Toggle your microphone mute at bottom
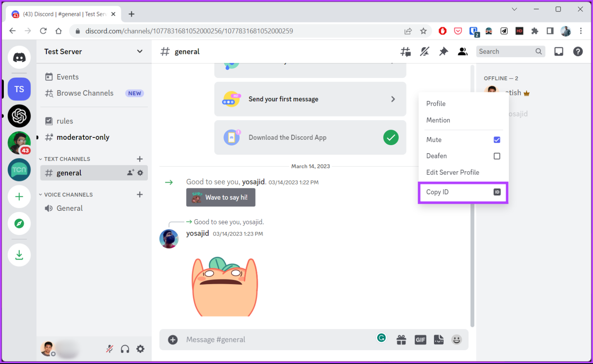Viewport: 593px width, 364px height. (x=110, y=349)
